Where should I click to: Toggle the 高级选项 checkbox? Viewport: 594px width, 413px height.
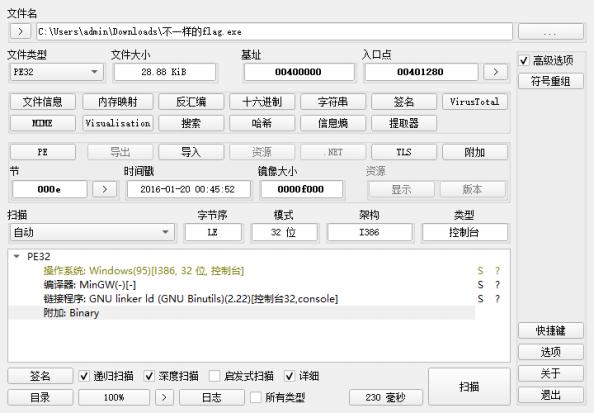524,60
